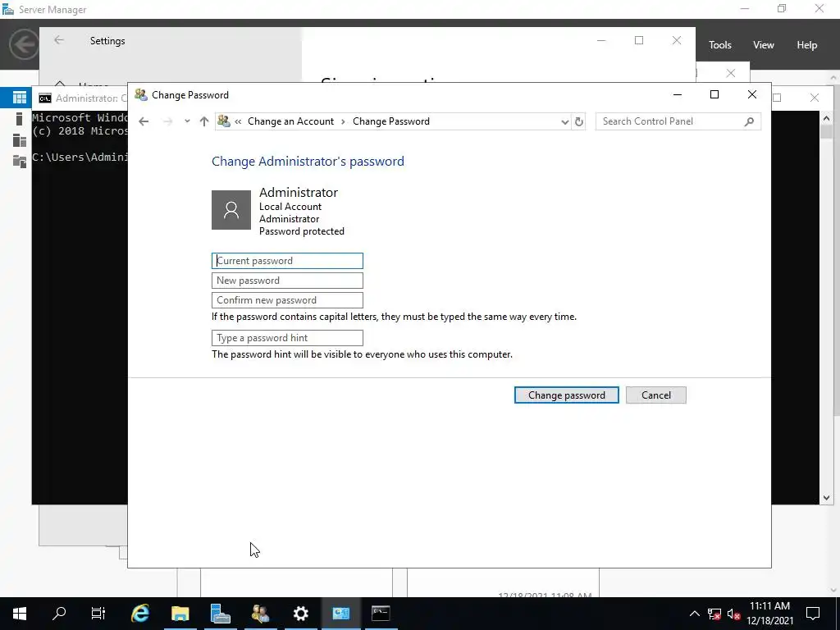Click the search magnifier in Search Control Panel

749,121
